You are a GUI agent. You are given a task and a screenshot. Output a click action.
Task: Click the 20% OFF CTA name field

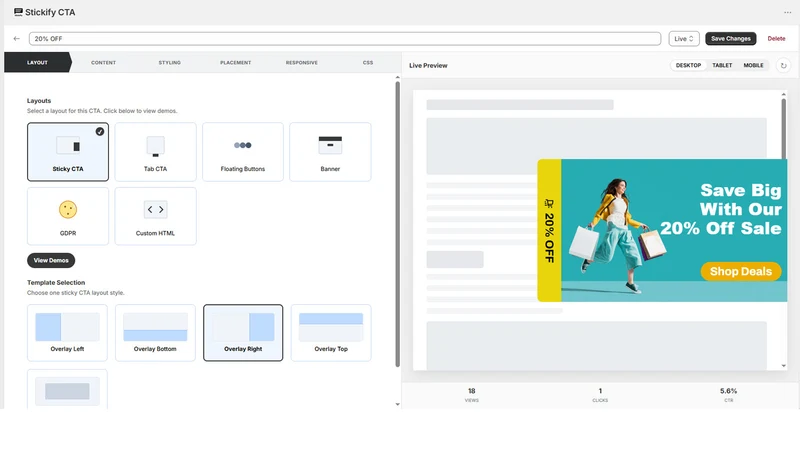(x=345, y=39)
